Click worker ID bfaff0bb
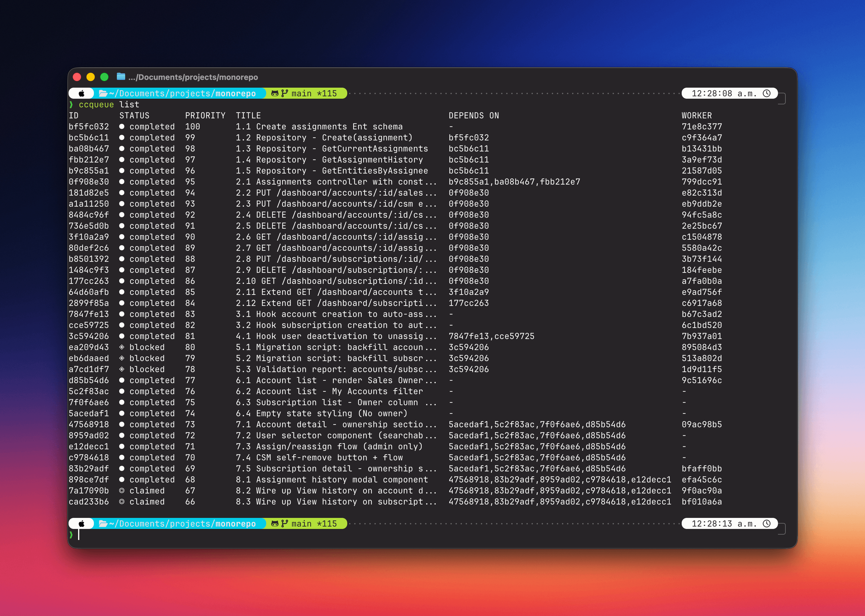The height and width of the screenshot is (616, 865). click(x=702, y=468)
